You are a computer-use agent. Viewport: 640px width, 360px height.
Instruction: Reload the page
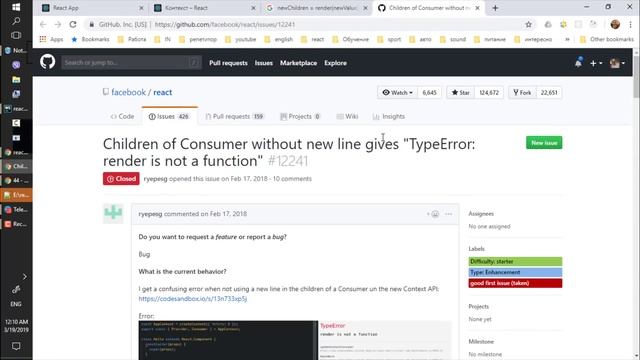click(73, 24)
